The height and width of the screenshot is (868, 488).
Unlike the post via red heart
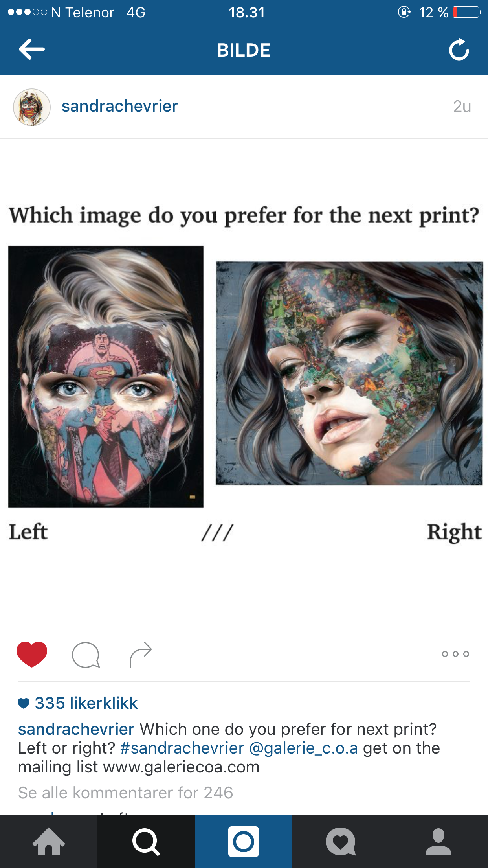coord(32,654)
